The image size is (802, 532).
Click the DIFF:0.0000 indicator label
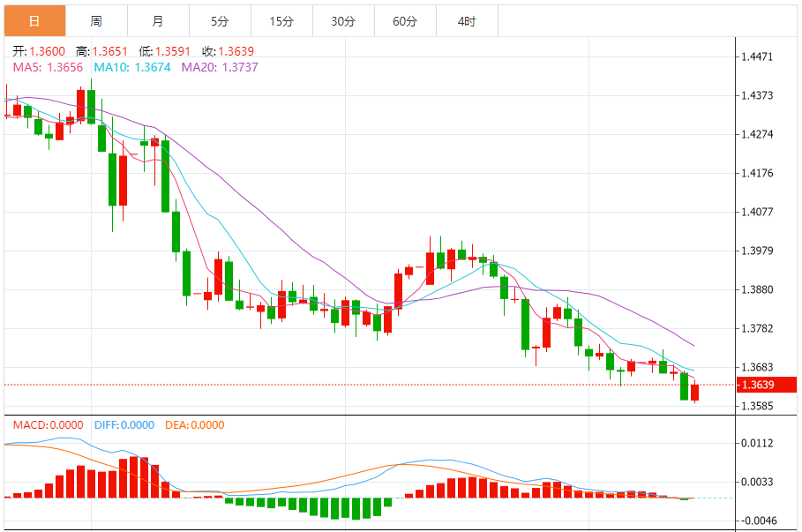(124, 425)
